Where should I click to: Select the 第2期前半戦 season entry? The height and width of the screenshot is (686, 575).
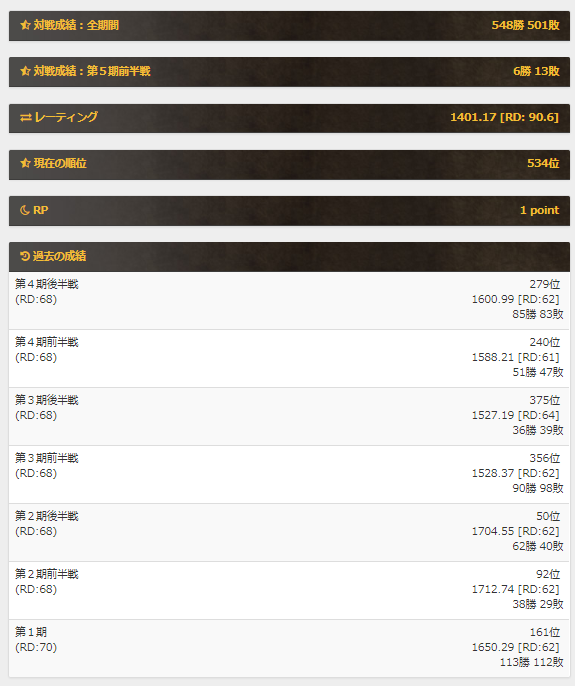point(289,591)
